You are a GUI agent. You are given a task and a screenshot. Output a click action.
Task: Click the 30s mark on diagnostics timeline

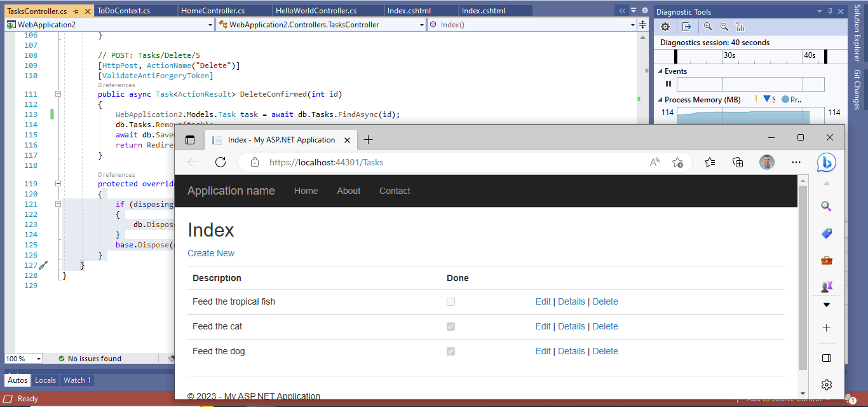point(729,55)
